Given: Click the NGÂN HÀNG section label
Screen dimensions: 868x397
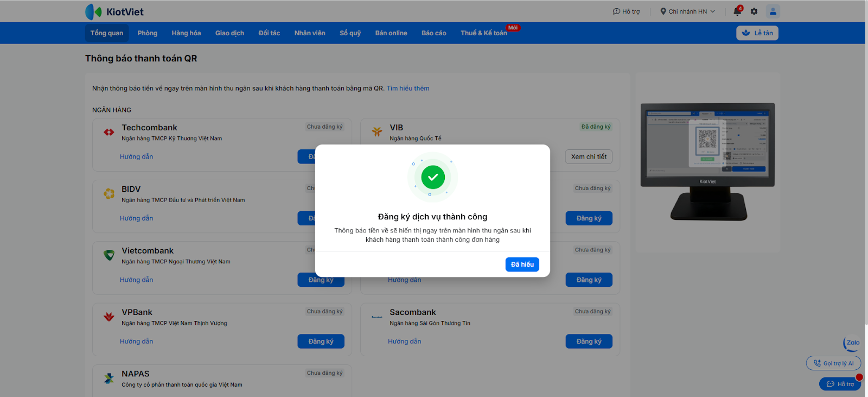Looking at the screenshot, I should pos(112,110).
